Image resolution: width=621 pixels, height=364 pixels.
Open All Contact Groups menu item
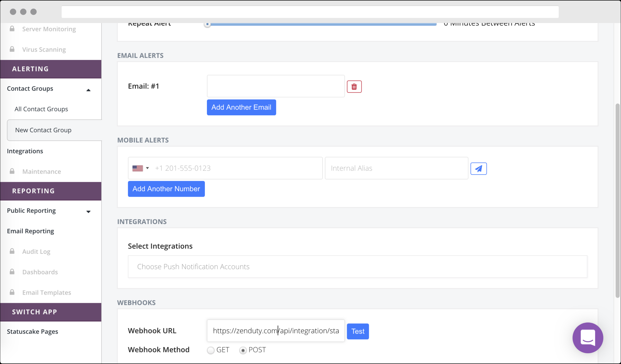[41, 109]
